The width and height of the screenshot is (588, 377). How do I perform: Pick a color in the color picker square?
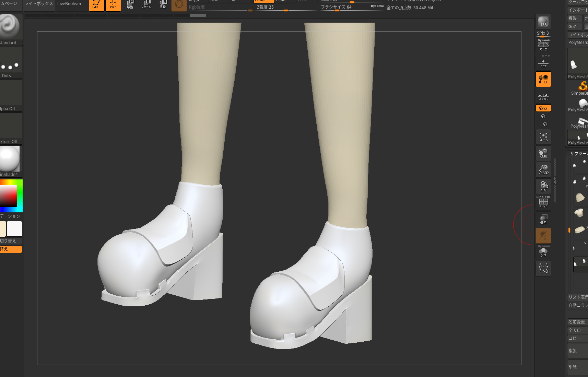pos(8,196)
